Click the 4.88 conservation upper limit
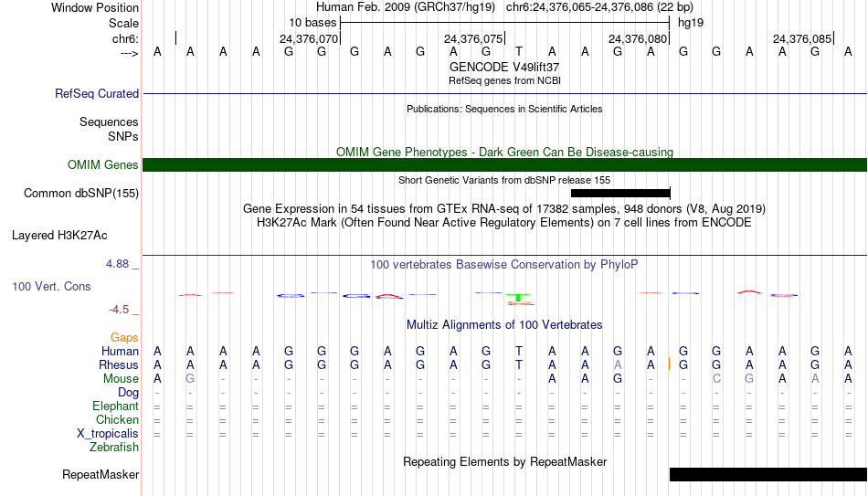868x496 pixels. (x=117, y=264)
